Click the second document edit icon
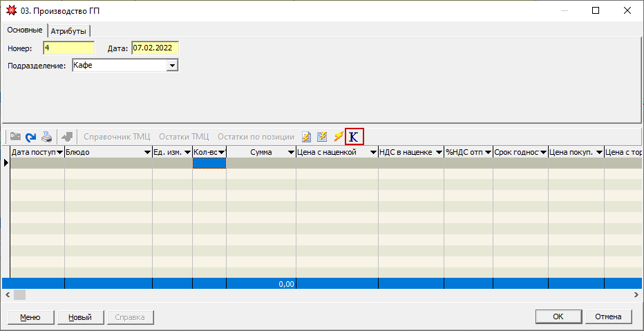Viewport: 644px width, 331px height. coord(322,137)
